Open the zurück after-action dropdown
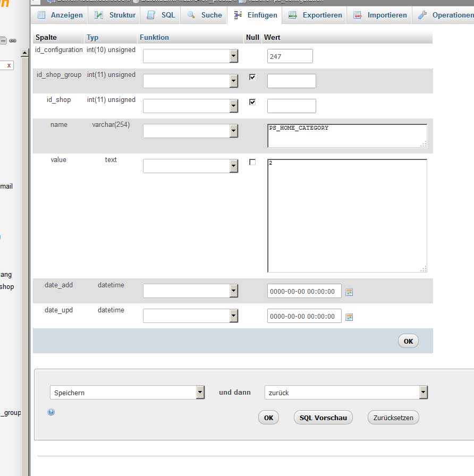Viewport: 474px width, 476px height. click(x=346, y=392)
